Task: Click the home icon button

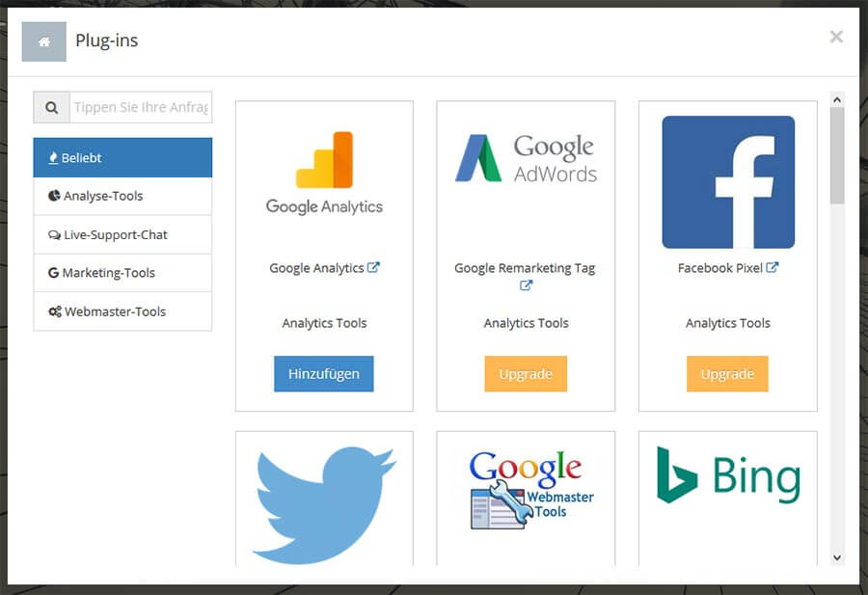Action: click(43, 41)
